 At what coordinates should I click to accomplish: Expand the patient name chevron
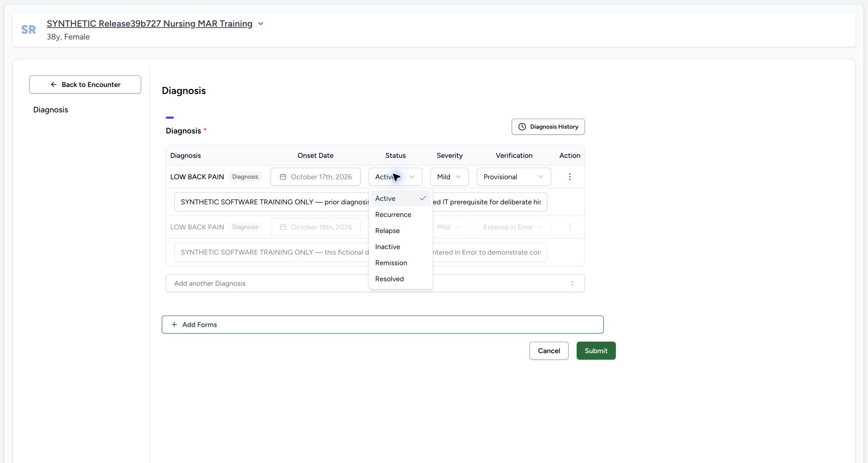pyautogui.click(x=261, y=24)
